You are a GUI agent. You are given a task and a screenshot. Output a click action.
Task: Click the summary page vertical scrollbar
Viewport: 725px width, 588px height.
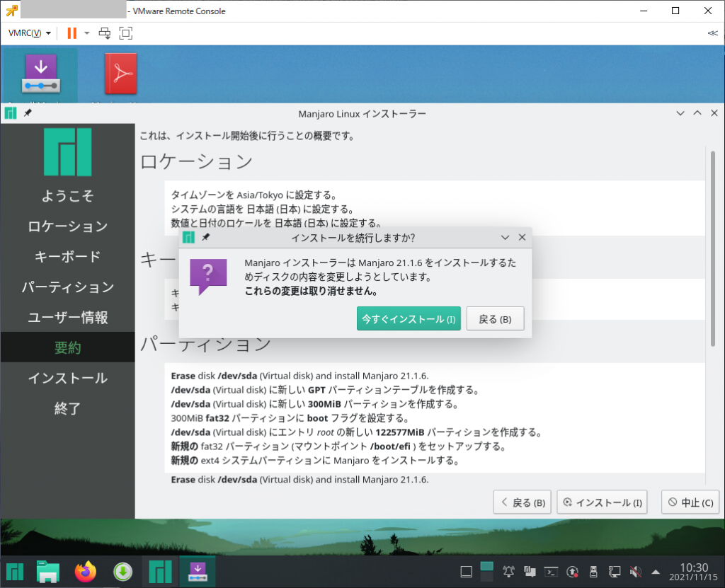(x=712, y=248)
